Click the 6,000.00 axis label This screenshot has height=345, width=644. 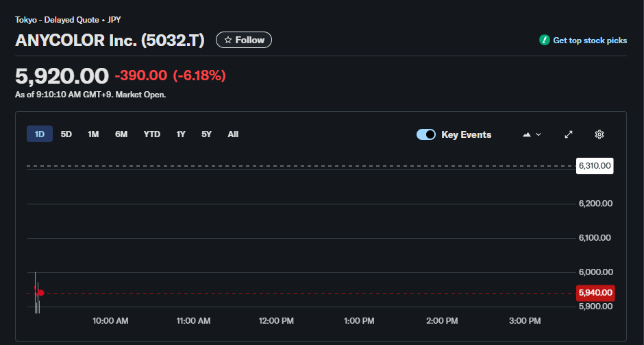point(596,272)
